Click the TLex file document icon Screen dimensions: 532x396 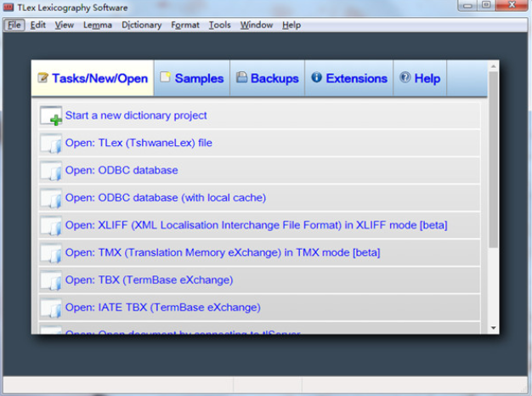coord(51,144)
